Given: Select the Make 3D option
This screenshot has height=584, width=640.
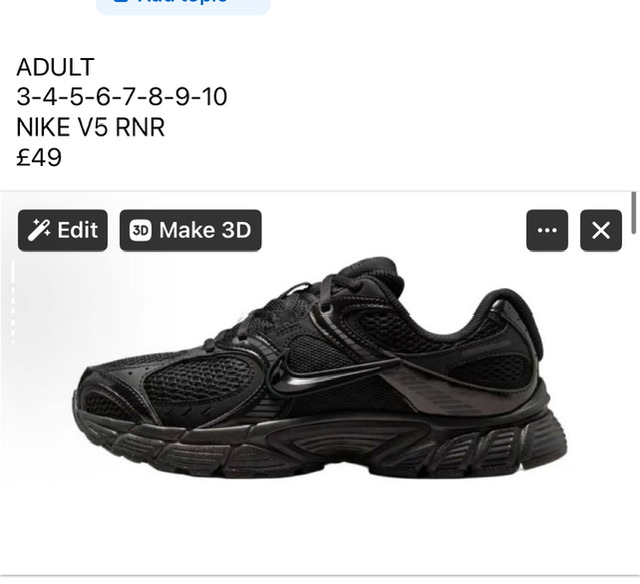Looking at the screenshot, I should point(191,230).
